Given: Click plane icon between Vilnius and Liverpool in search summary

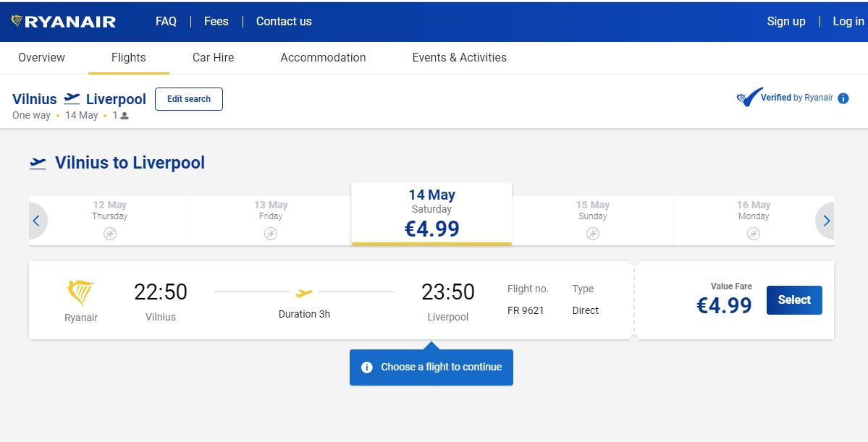Looking at the screenshot, I should 72,99.
